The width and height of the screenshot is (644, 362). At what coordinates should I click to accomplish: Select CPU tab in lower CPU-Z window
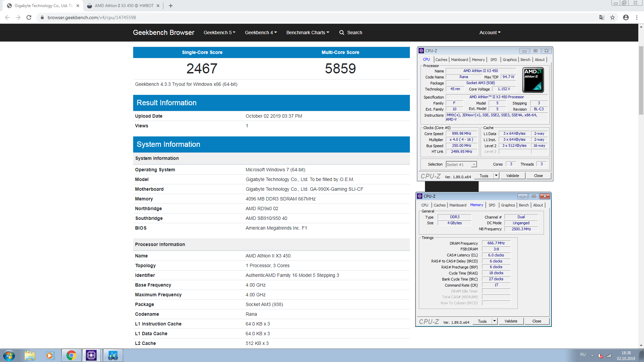click(425, 205)
